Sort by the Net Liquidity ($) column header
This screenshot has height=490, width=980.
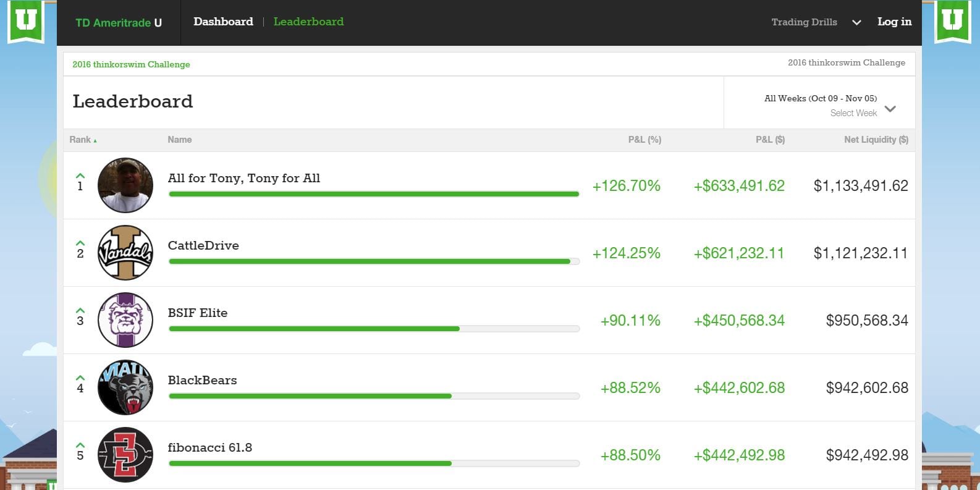click(876, 140)
